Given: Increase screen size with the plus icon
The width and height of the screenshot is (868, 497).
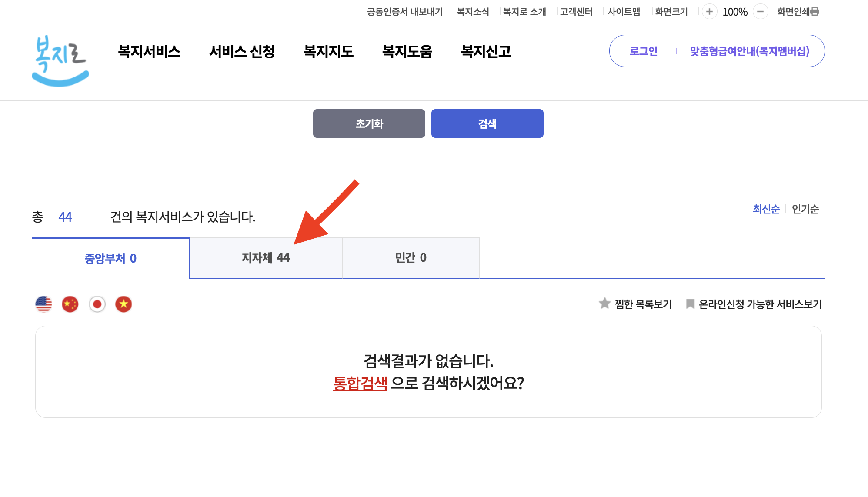Looking at the screenshot, I should (x=709, y=12).
